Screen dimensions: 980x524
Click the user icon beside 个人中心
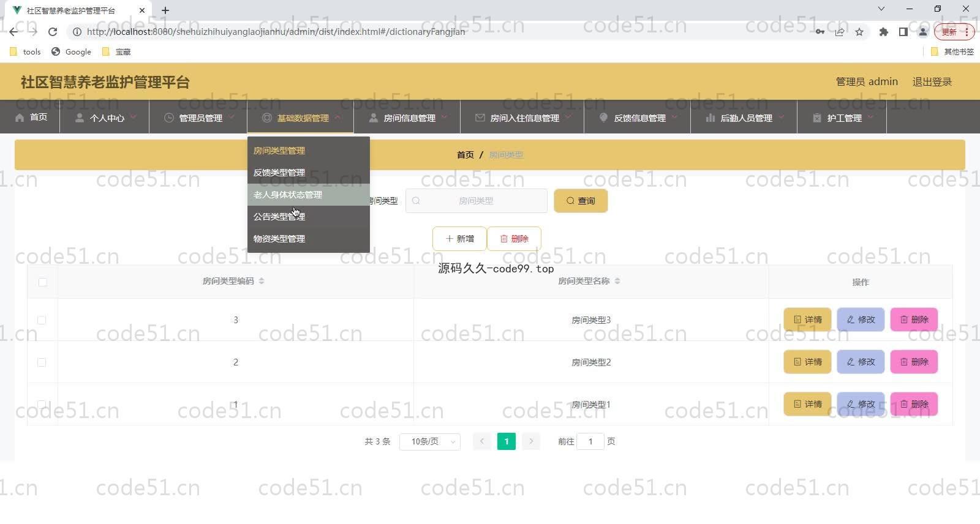pos(80,118)
